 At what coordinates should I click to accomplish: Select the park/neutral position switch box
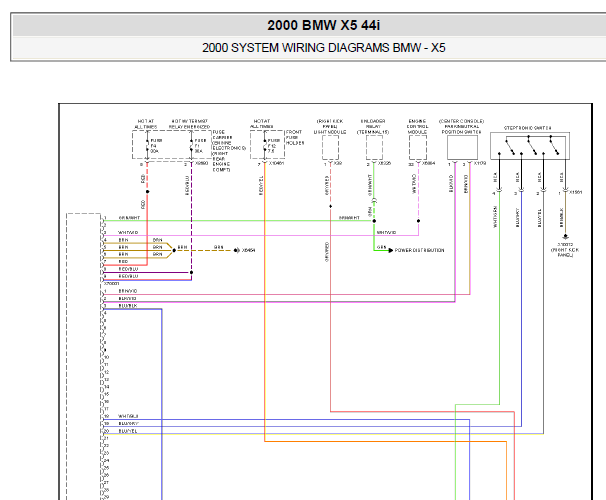pos(462,147)
